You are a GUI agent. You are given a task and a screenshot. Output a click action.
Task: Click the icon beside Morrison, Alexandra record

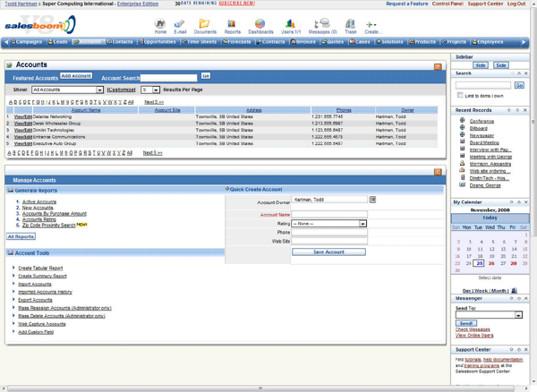click(463, 163)
